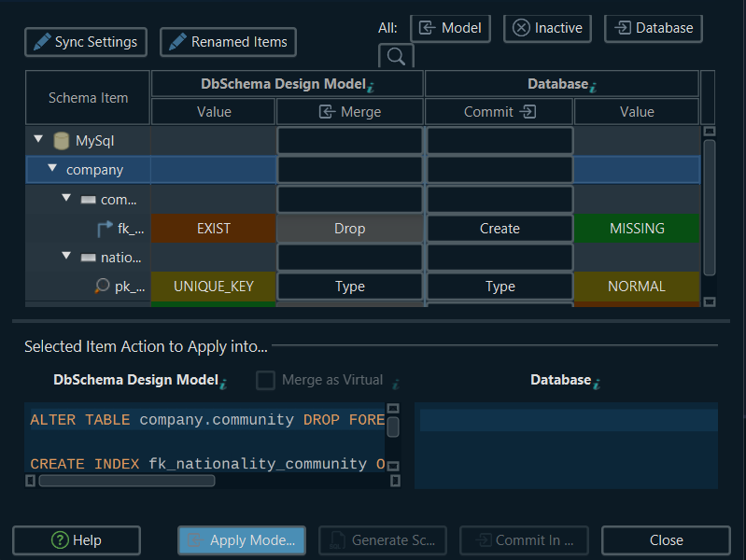This screenshot has width=746, height=560.
Task: Click the natio... table icon
Action: pyautogui.click(x=88, y=258)
